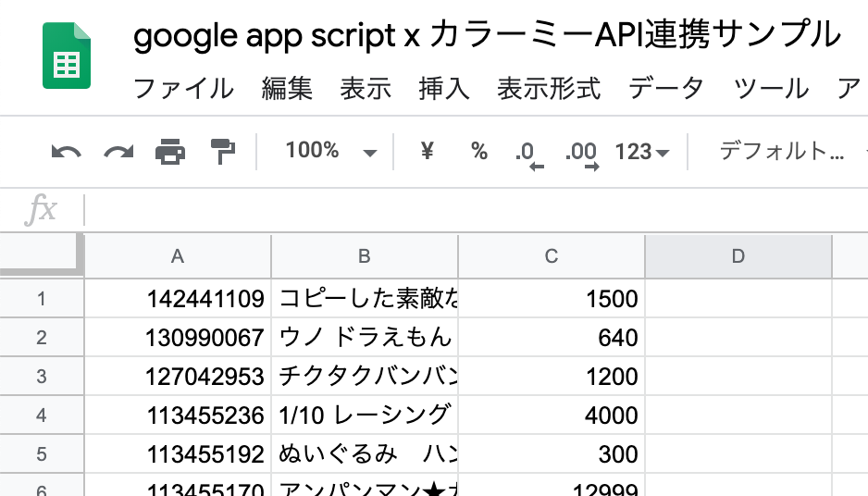Click cell starting with ぬいぐるみ
The image size is (868, 496).
coord(365,454)
